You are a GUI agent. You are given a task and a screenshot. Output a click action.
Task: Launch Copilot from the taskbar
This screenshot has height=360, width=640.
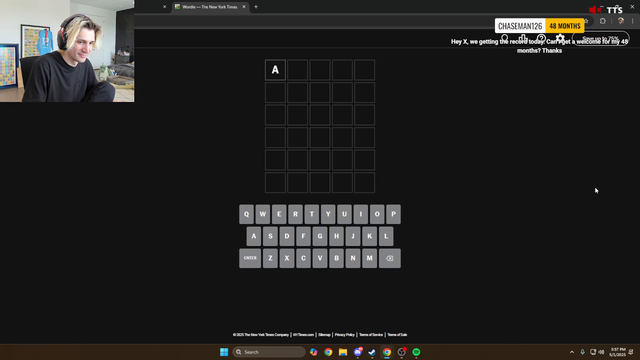click(313, 352)
